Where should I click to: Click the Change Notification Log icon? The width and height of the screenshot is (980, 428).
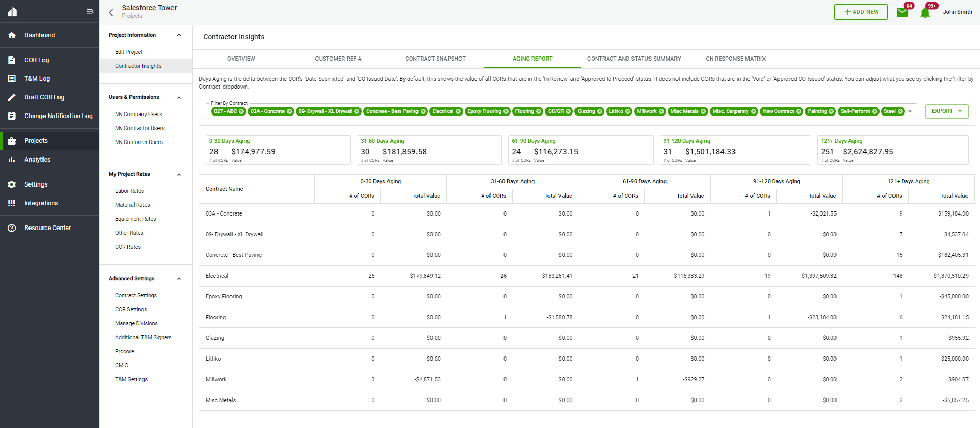point(12,116)
